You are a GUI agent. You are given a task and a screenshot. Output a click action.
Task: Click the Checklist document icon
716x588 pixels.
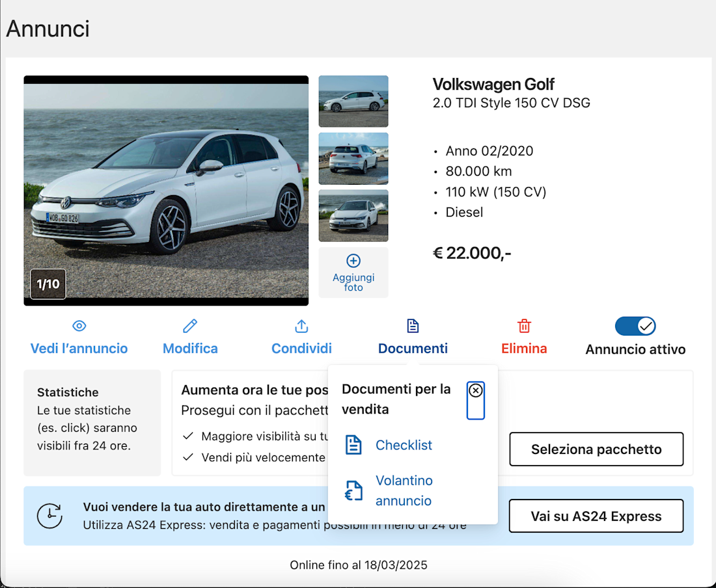[353, 446]
